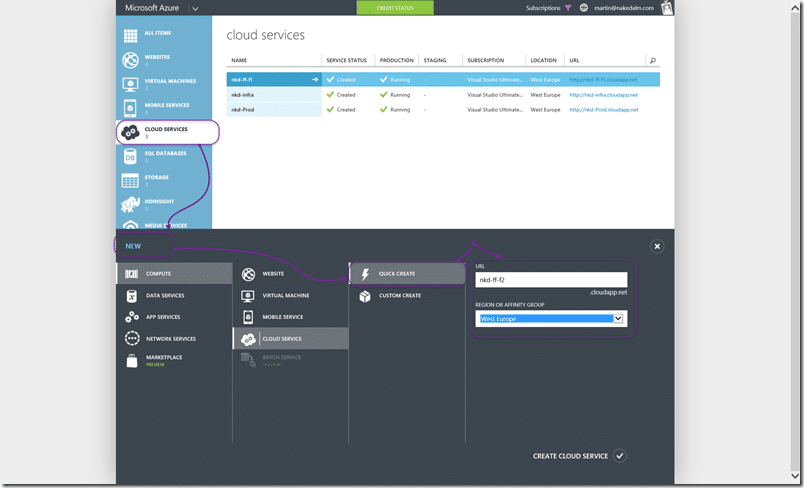
Task: Open the Storage sidebar section
Action: click(x=164, y=180)
